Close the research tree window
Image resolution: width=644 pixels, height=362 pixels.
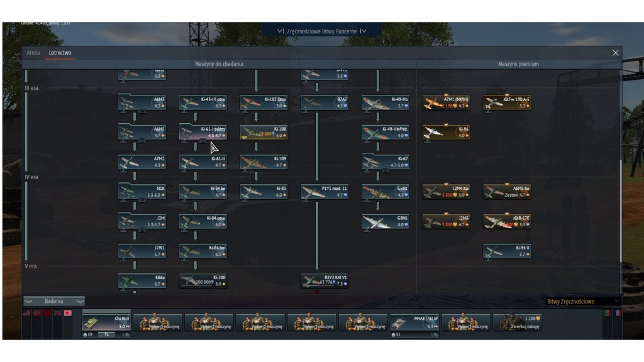coord(615,53)
